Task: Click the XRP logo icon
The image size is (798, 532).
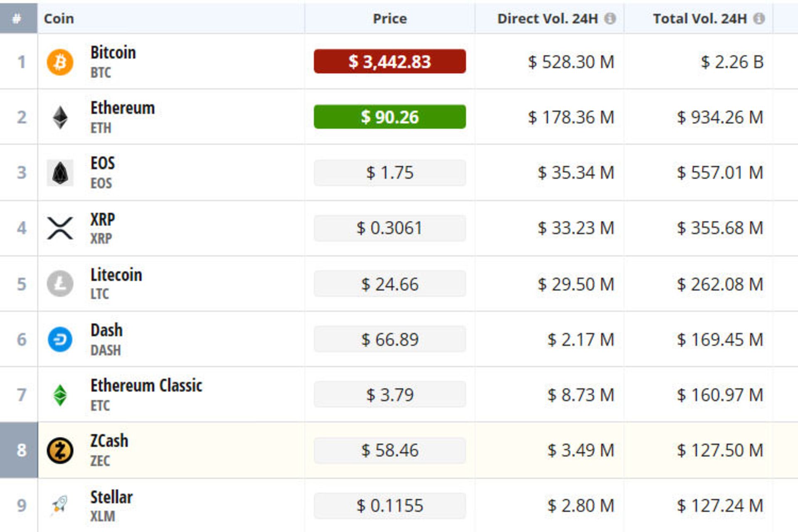Action: click(60, 228)
